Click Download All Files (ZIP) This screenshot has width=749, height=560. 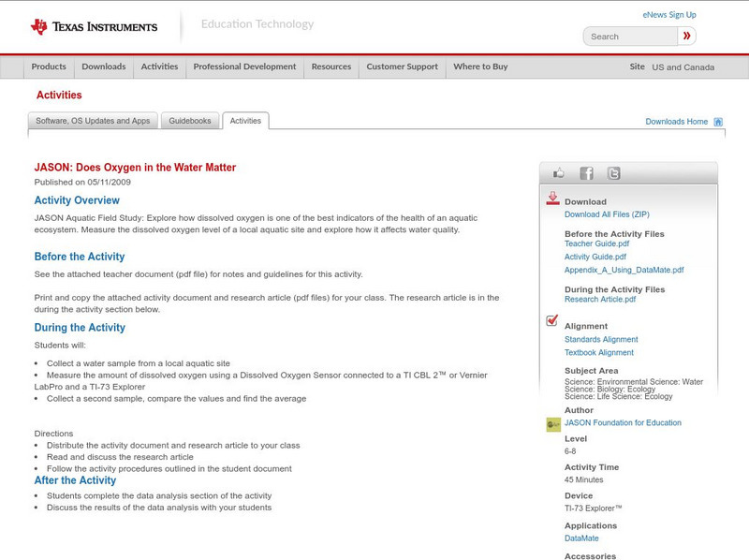click(607, 214)
